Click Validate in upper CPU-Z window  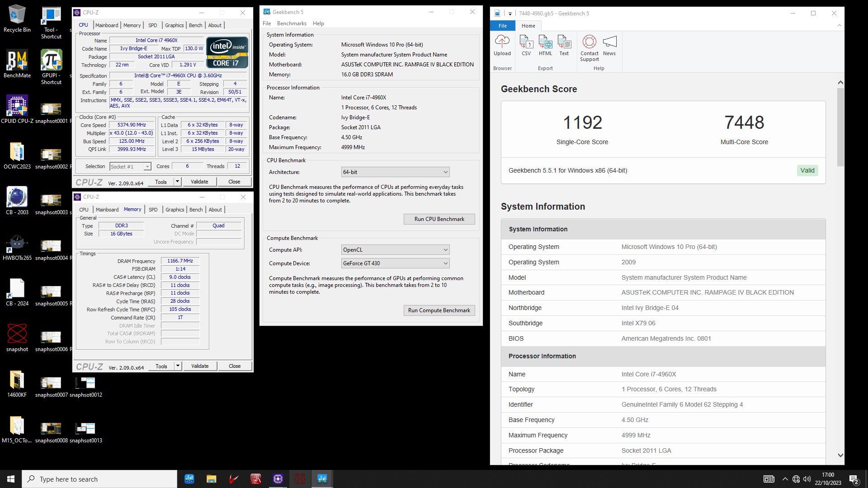199,182
